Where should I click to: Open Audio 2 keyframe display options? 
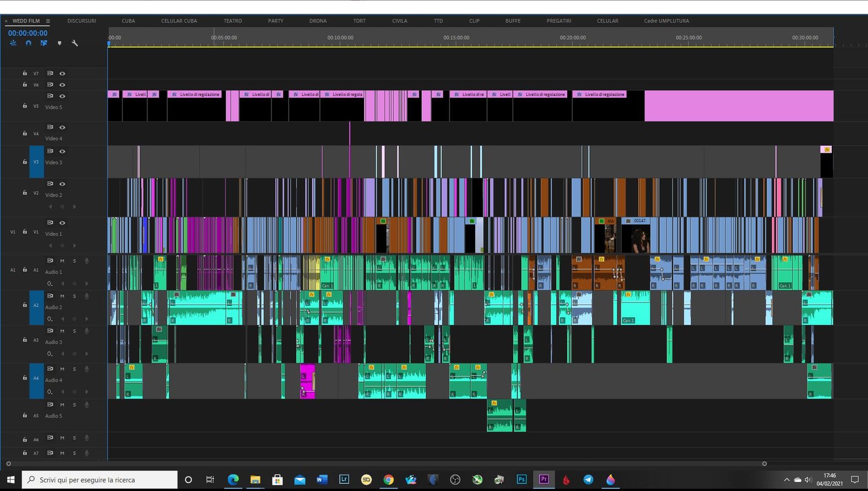(x=50, y=319)
